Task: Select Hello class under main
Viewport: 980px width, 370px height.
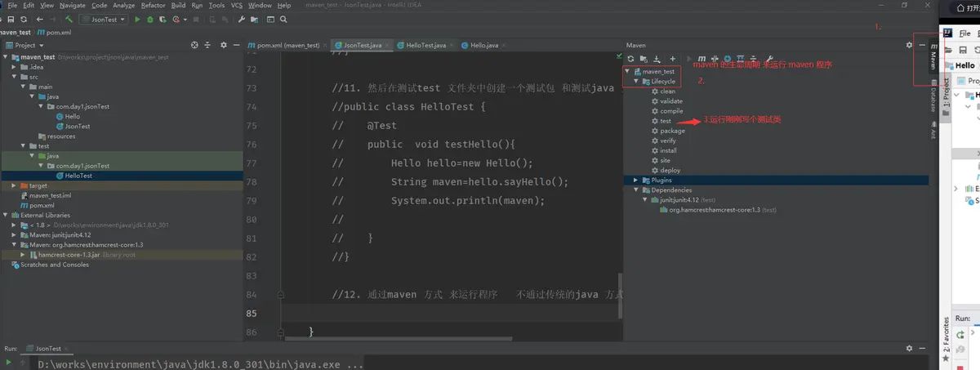Action: tap(72, 116)
